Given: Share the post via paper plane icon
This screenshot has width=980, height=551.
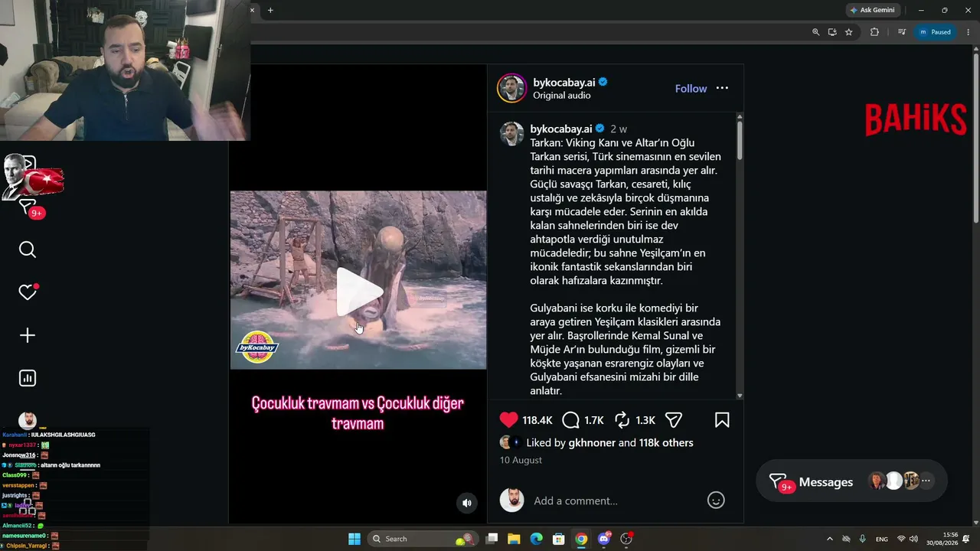Looking at the screenshot, I should (674, 420).
